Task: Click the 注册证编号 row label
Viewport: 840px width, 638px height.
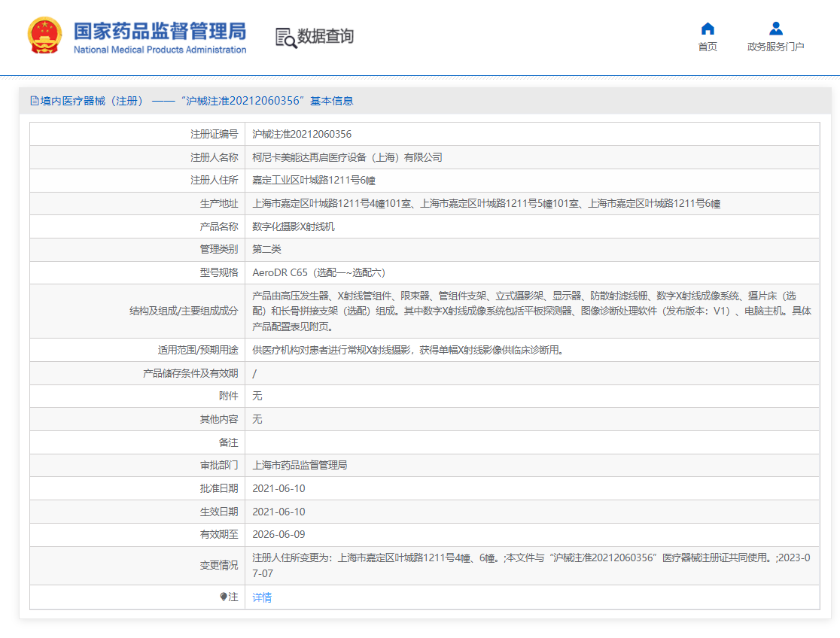Action: tap(215, 134)
